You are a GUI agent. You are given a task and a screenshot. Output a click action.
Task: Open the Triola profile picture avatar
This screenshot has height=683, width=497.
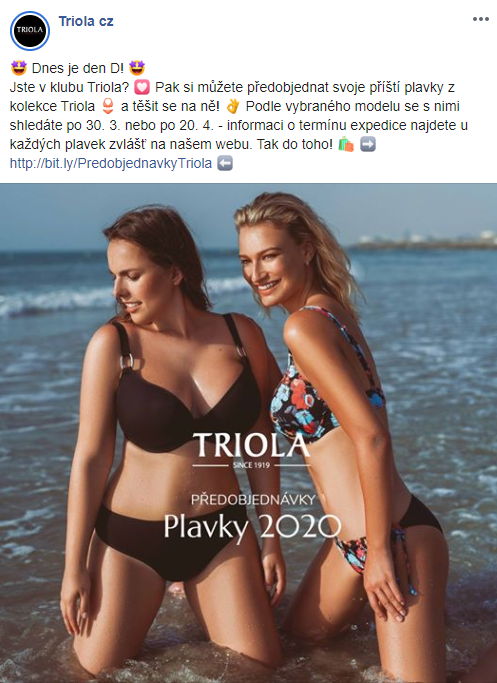[x=30, y=30]
